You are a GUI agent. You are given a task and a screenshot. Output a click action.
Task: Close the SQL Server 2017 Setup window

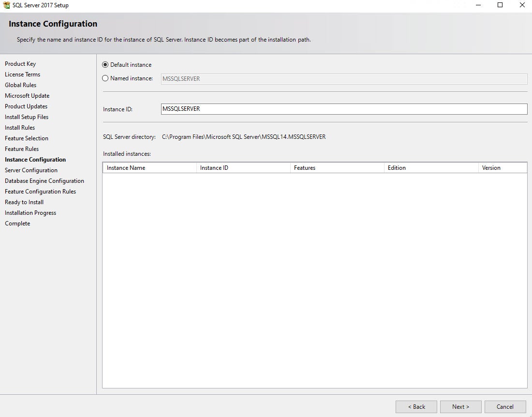point(522,5)
